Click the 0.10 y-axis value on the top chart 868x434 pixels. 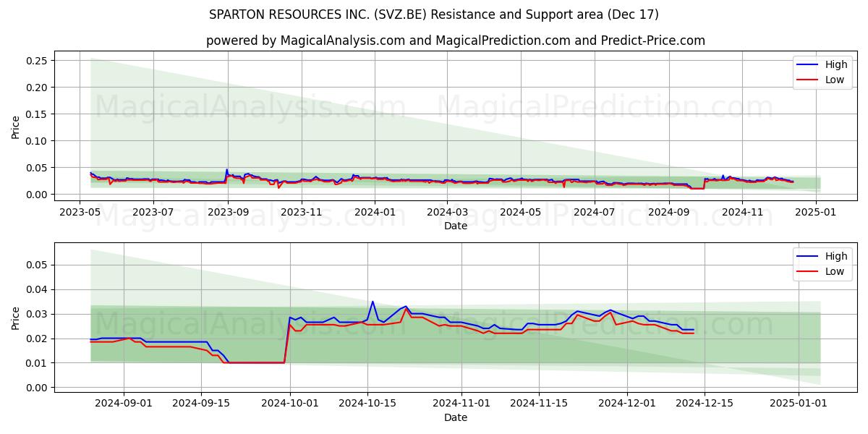38,141
